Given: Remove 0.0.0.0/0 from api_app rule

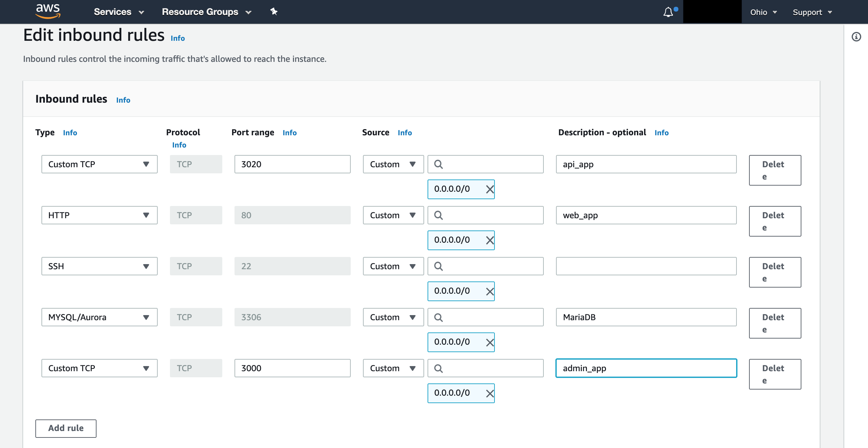Looking at the screenshot, I should coord(490,189).
